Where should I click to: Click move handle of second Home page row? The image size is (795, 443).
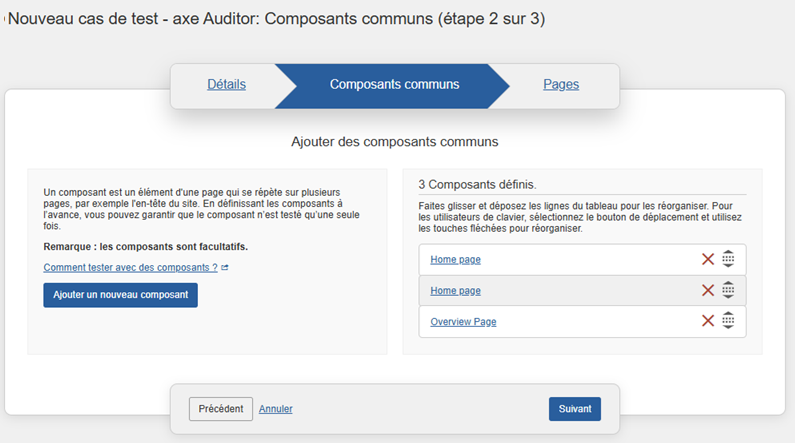728,290
